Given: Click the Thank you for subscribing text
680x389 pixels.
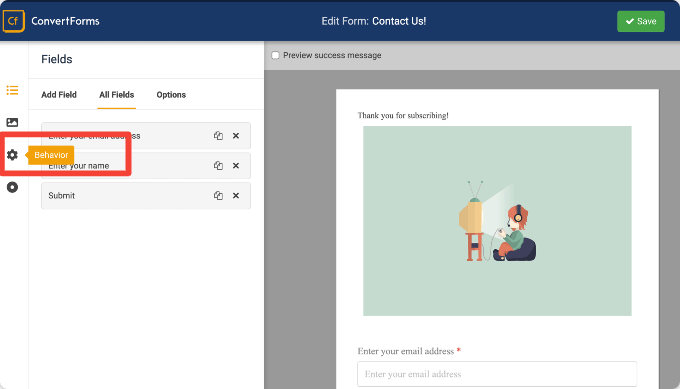Looking at the screenshot, I should (x=403, y=115).
